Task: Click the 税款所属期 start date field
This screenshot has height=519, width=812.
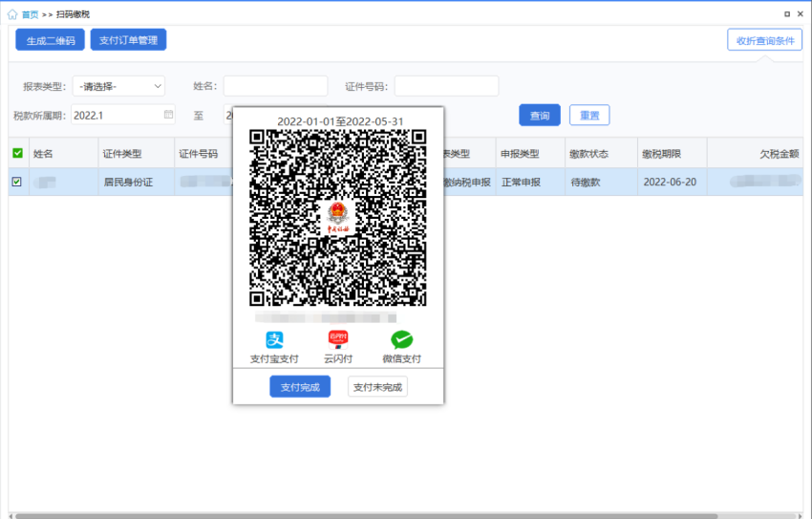Action: point(122,115)
